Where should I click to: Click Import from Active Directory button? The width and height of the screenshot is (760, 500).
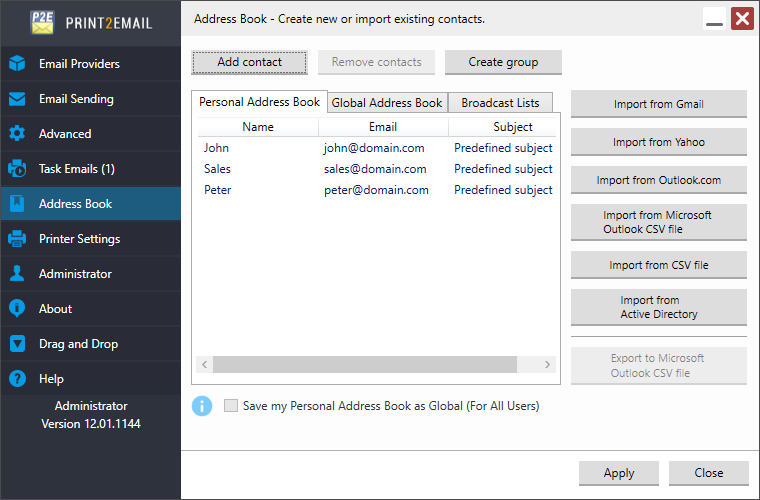(x=659, y=307)
